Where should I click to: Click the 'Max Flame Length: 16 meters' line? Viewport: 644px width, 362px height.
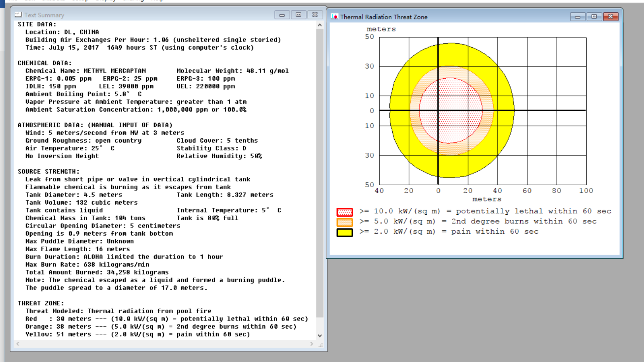(x=78, y=249)
